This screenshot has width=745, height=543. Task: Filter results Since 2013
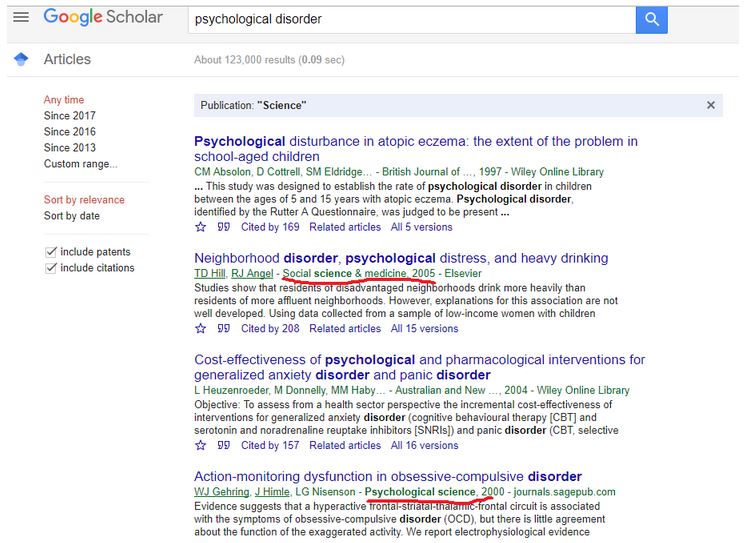click(69, 148)
